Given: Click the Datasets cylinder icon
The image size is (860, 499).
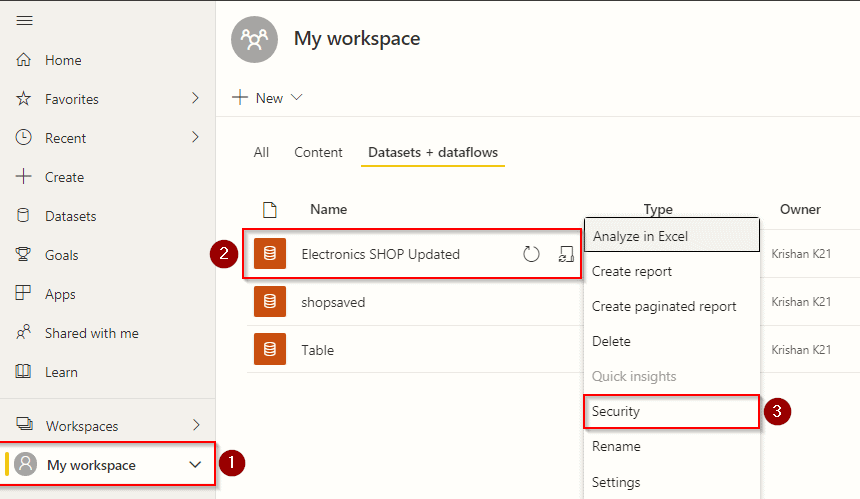Looking at the screenshot, I should [x=24, y=216].
